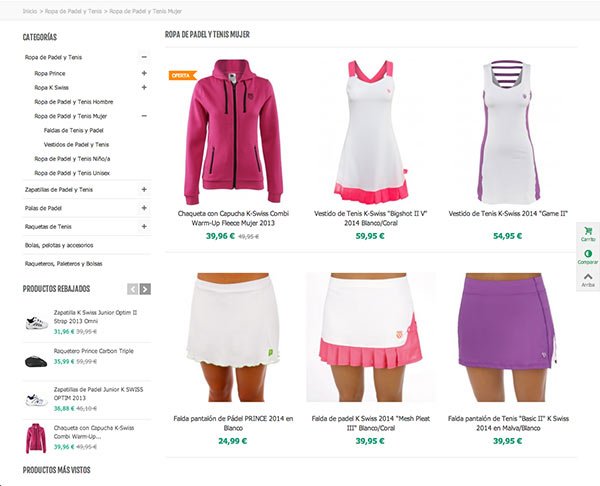Image resolution: width=600 pixels, height=486 pixels.
Task: Click the Prince Carbon Triple bag thumbnail
Action: click(x=36, y=361)
